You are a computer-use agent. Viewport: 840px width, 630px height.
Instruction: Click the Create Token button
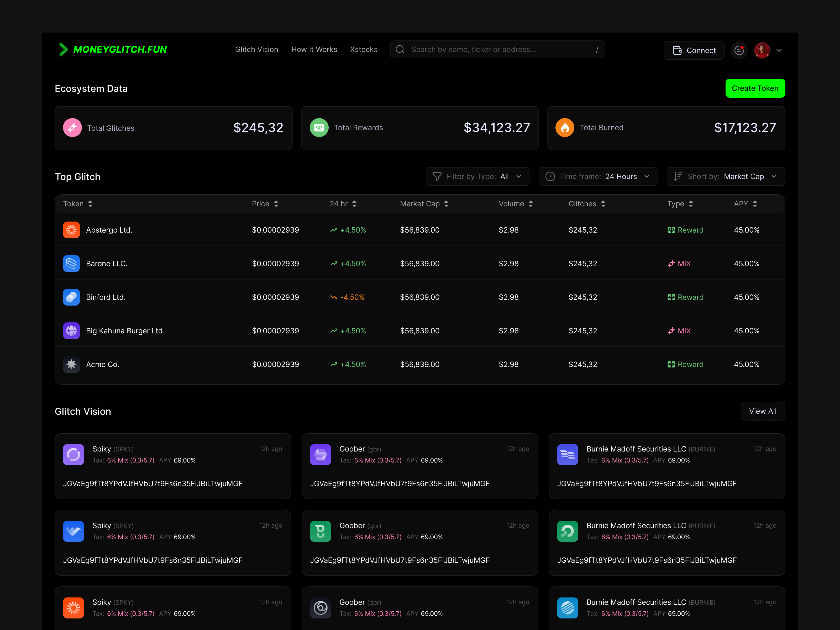click(755, 88)
